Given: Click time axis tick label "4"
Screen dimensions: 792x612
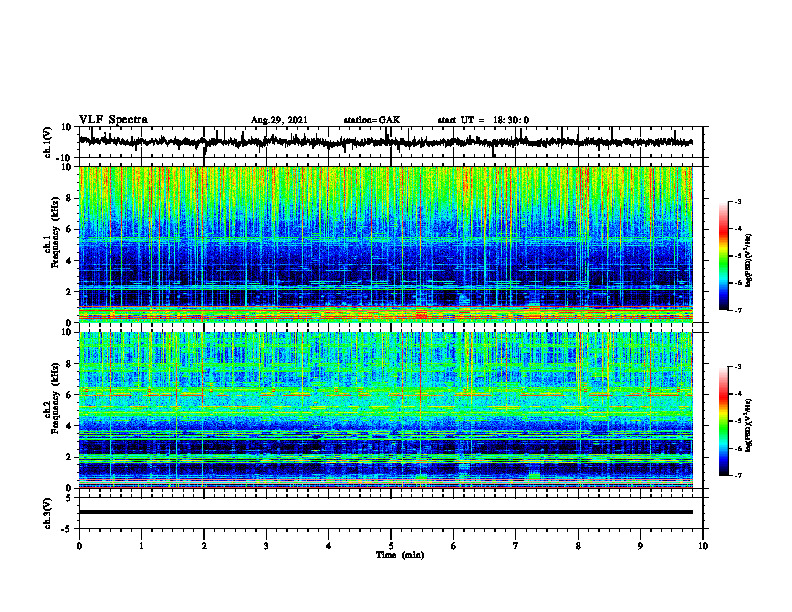Looking at the screenshot, I should click(x=328, y=546).
